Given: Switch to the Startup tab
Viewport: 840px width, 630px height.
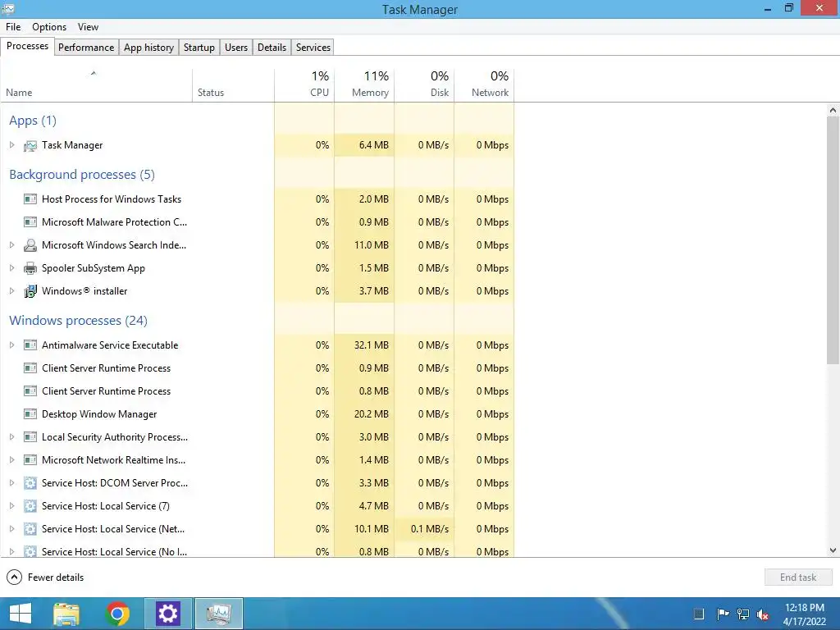Looking at the screenshot, I should (x=199, y=47).
